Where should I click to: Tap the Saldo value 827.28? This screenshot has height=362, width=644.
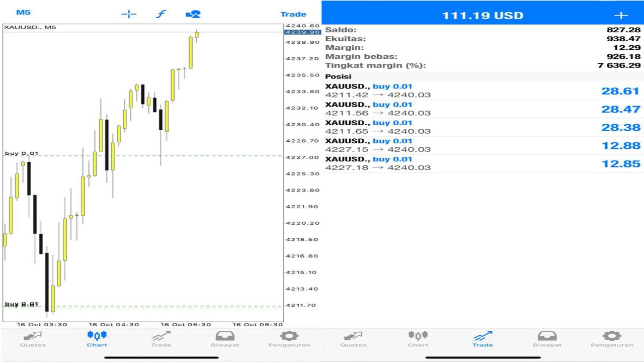point(623,30)
